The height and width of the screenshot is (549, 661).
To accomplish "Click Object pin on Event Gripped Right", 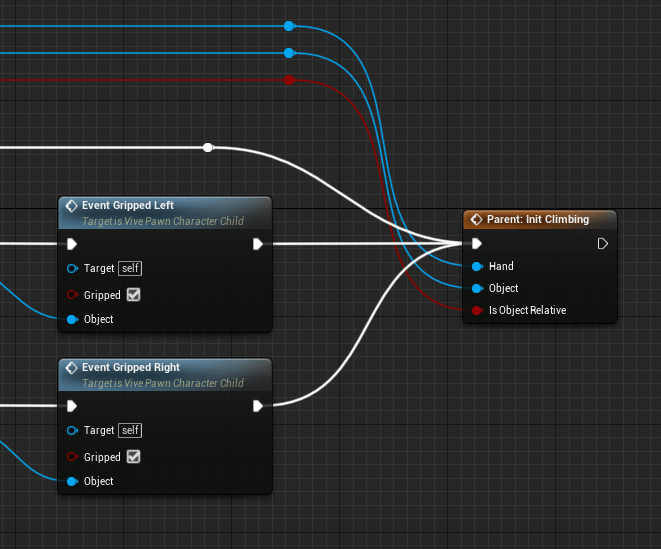I will tap(72, 481).
